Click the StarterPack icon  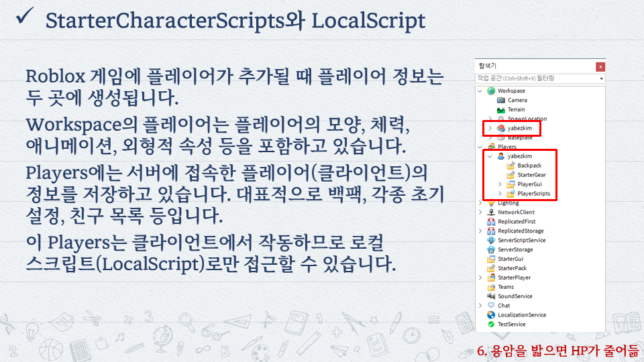491,268
